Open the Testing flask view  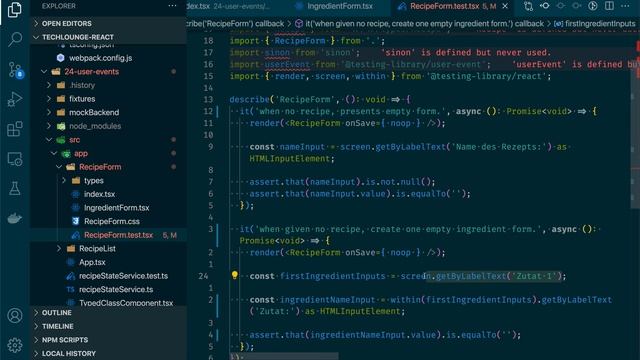click(x=15, y=189)
